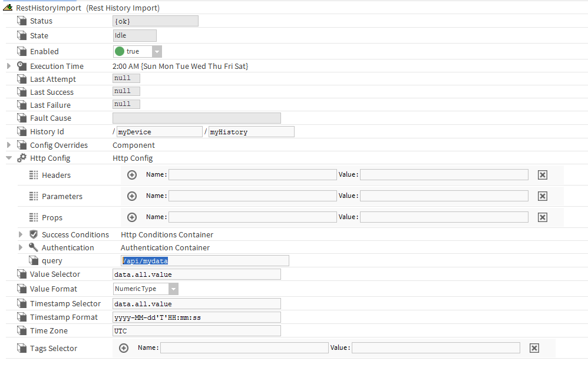Expand the Authentication container
588x374 pixels.
(x=21, y=247)
